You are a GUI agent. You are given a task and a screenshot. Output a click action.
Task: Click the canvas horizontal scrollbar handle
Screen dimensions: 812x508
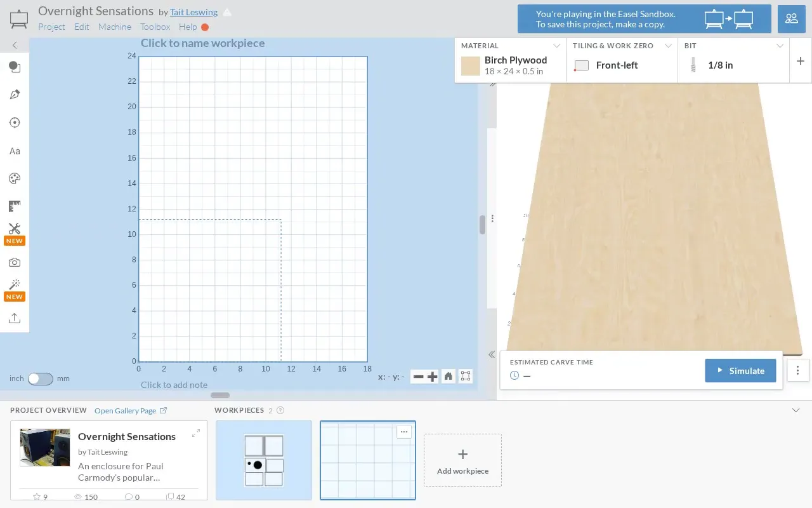tap(220, 396)
